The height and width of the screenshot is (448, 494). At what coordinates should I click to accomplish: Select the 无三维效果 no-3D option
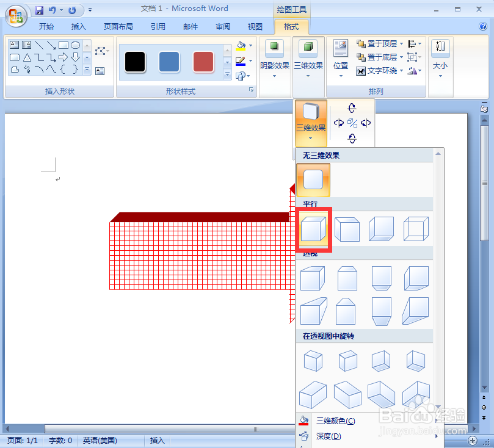pyautogui.click(x=313, y=180)
